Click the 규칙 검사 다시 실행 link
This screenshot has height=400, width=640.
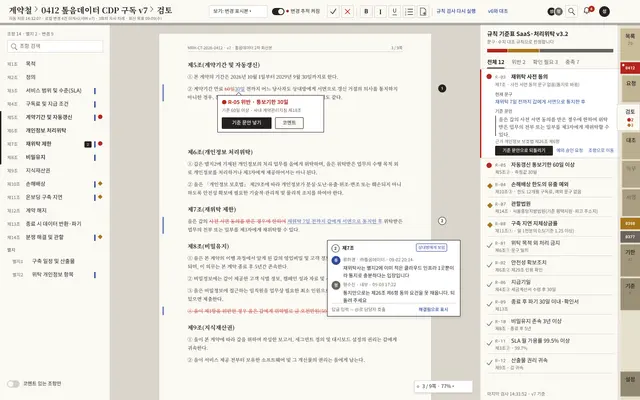click(x=456, y=11)
